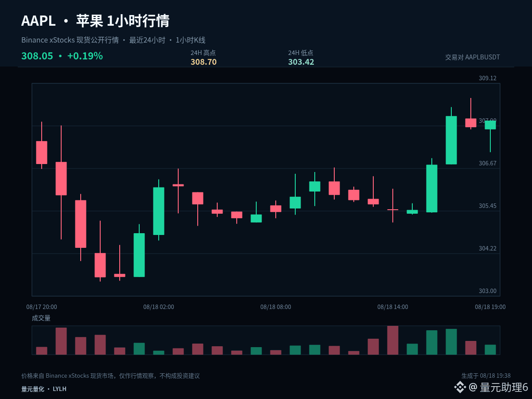Click the '08/18 08:00' time axis label
The height and width of the screenshot is (399, 532).
[276, 307]
